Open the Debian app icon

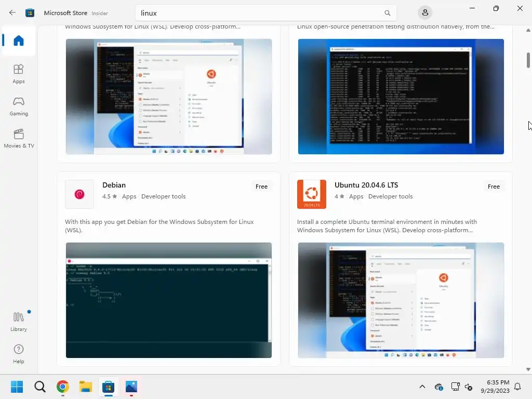tap(79, 194)
